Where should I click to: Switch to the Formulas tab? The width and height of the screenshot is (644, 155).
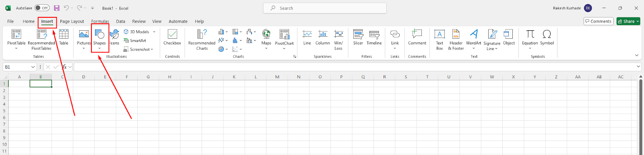(x=100, y=21)
